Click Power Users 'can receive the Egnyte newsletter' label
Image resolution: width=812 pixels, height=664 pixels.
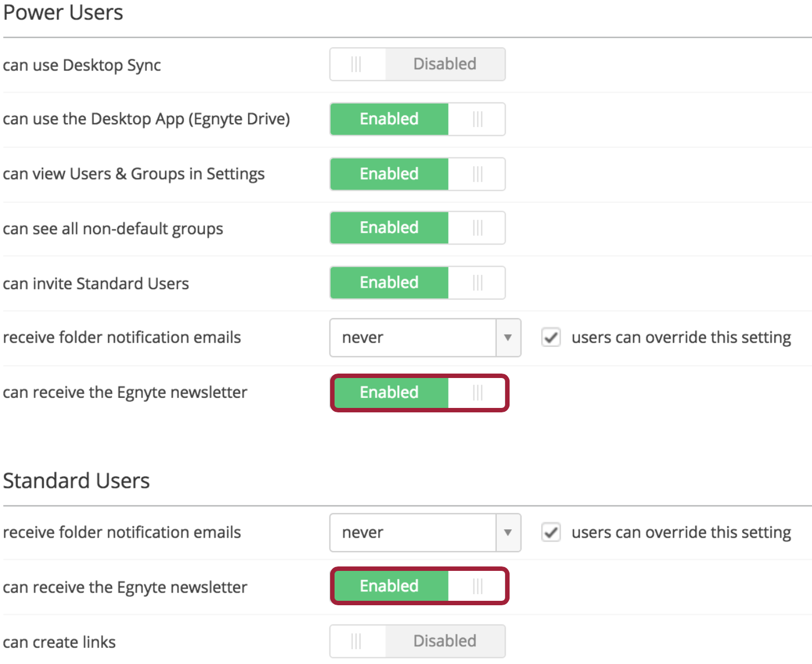(125, 392)
